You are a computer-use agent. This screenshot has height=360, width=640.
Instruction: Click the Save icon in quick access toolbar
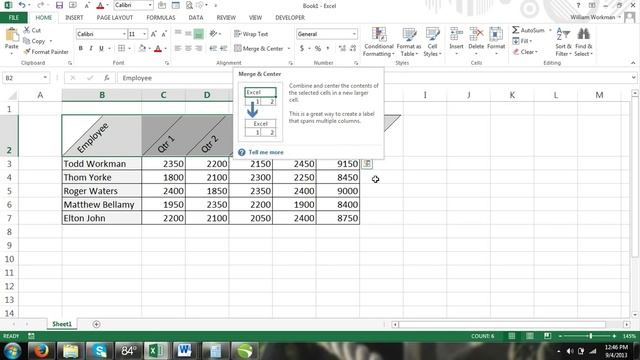coord(59,5)
